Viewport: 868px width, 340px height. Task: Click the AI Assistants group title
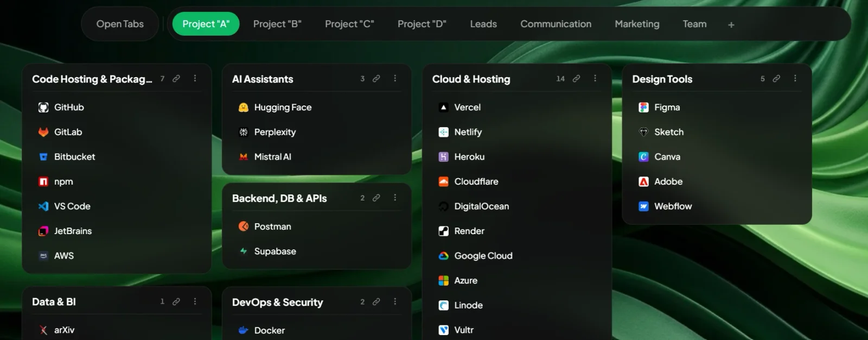pos(263,79)
